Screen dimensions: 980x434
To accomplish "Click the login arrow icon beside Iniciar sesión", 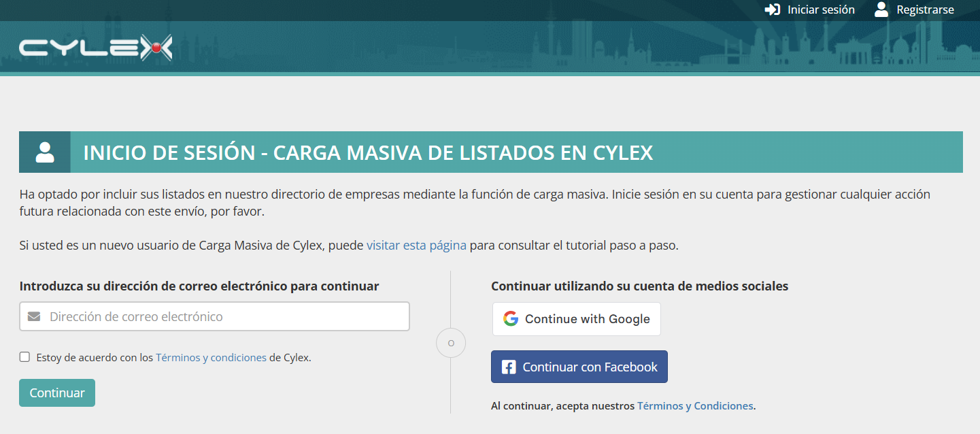I will (772, 10).
